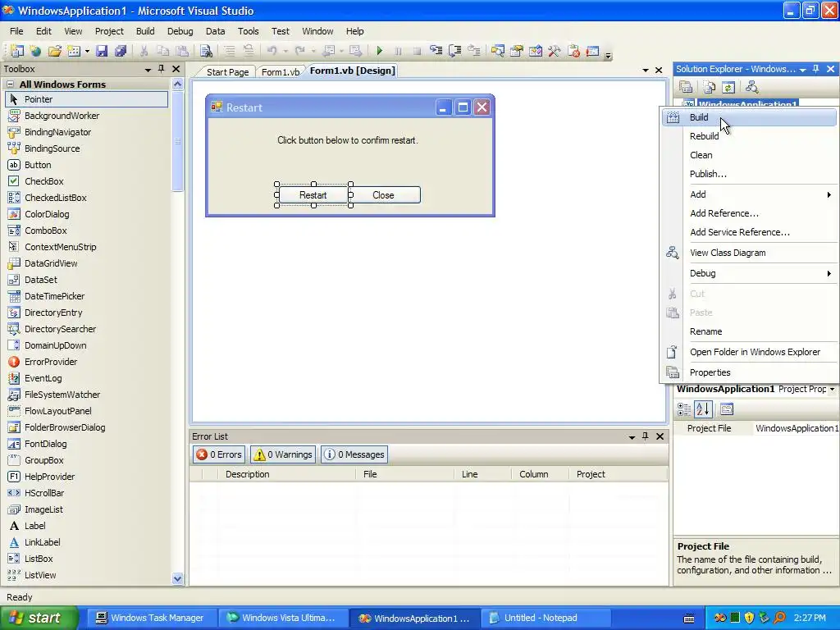Expand the Add submenu in context menu
This screenshot has width=840, height=630.
pos(829,194)
